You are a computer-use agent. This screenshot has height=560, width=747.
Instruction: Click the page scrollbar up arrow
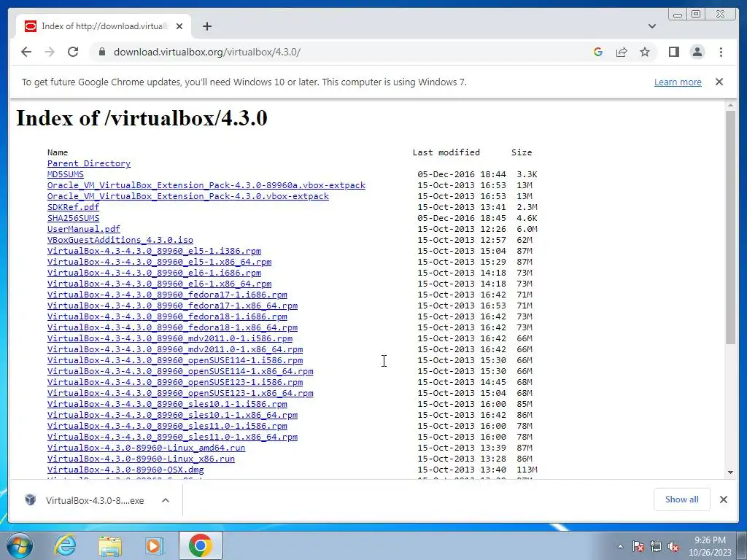pyautogui.click(x=730, y=105)
